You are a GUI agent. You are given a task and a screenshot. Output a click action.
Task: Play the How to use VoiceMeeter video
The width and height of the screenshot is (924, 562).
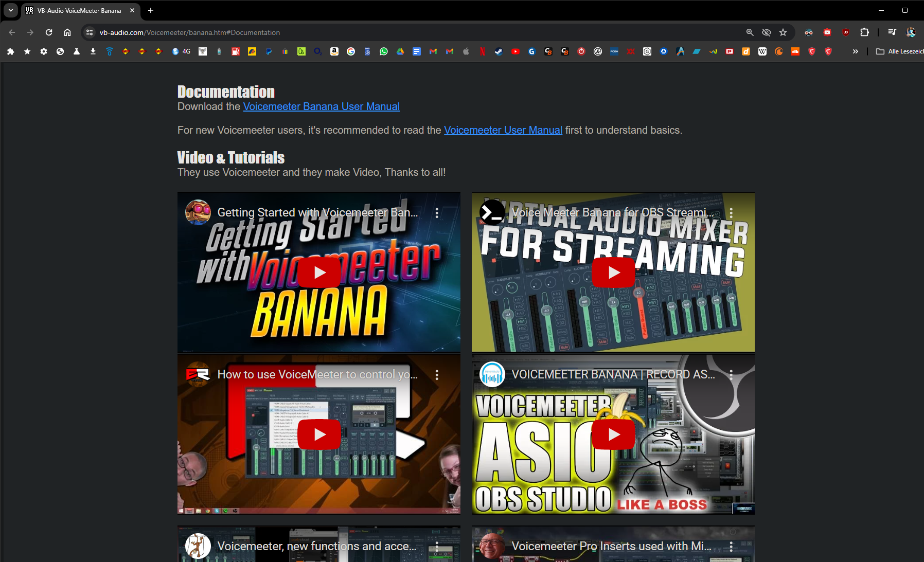pos(319,434)
